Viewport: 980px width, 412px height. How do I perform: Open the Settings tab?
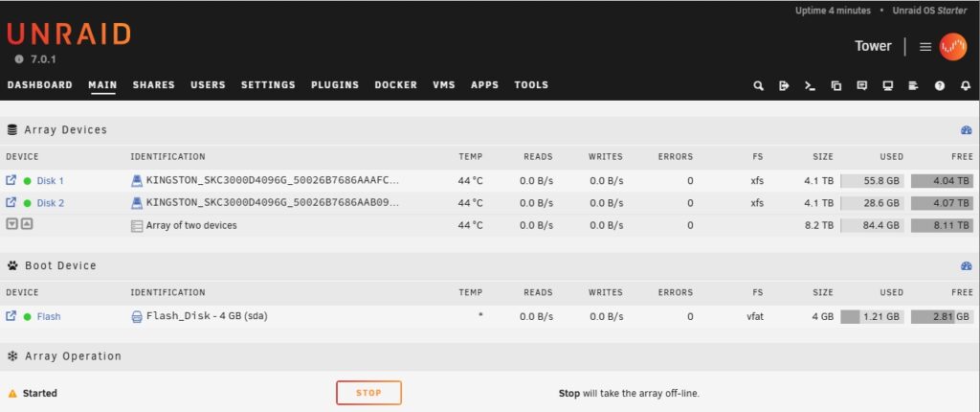click(268, 85)
